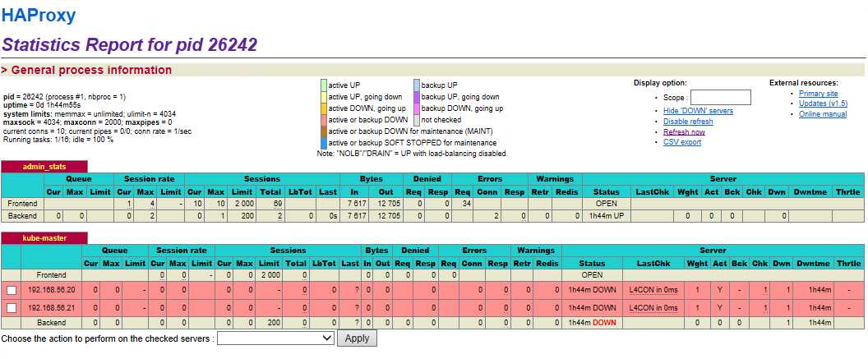Click the General process information heading
868x359 pixels.
[91, 71]
